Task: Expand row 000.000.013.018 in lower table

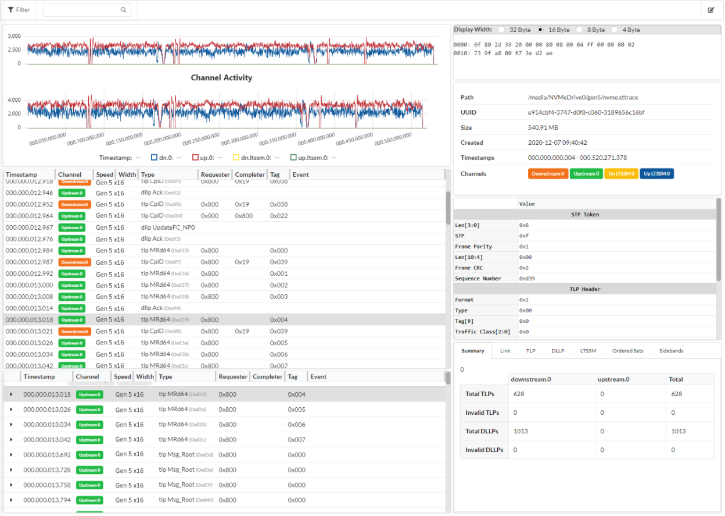Action: pos(11,394)
